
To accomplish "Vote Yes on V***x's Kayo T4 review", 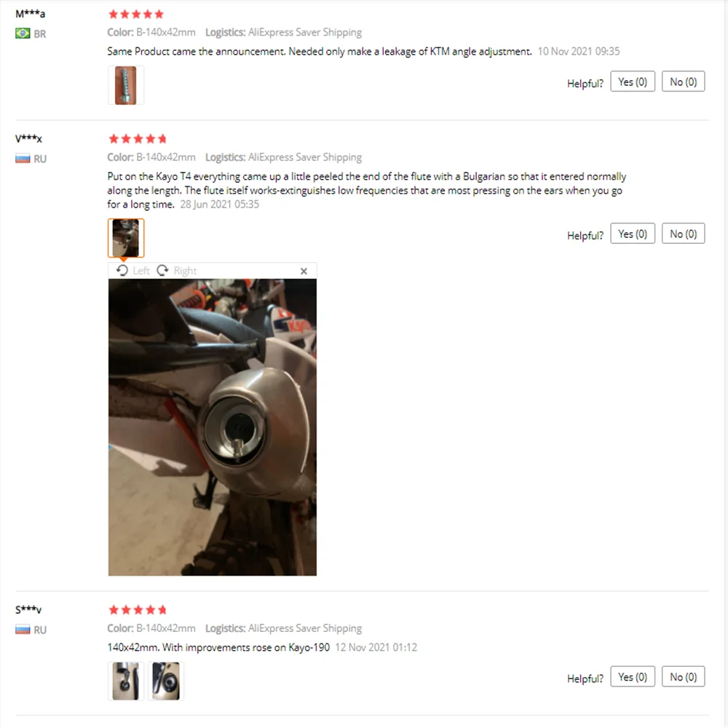I will [x=633, y=234].
